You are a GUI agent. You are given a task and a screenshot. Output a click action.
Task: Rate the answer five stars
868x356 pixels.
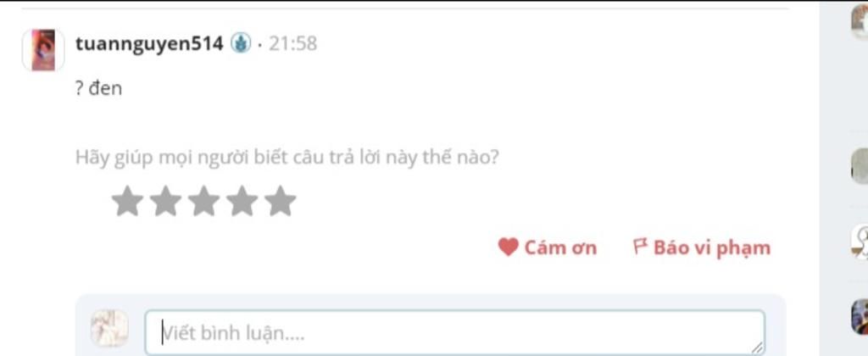click(280, 200)
